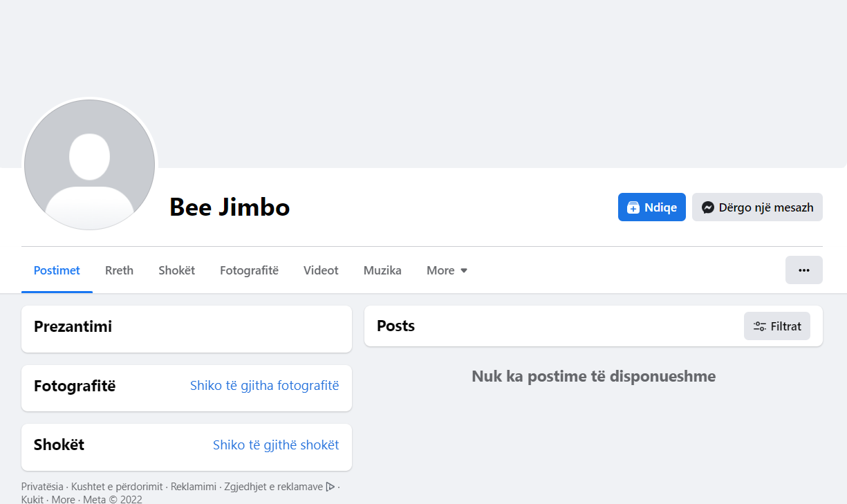Click the Kukit footer link
Image resolution: width=847 pixels, height=504 pixels.
pos(32,499)
